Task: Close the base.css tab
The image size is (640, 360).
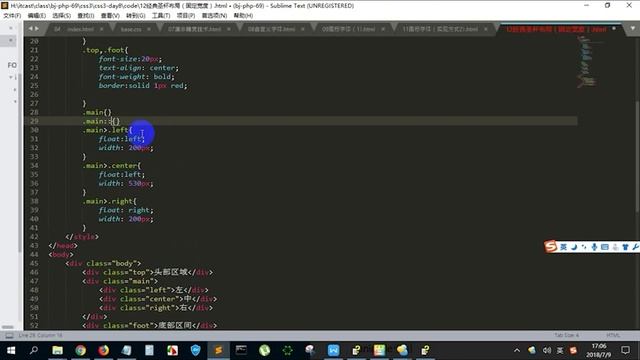Action: 149,29
